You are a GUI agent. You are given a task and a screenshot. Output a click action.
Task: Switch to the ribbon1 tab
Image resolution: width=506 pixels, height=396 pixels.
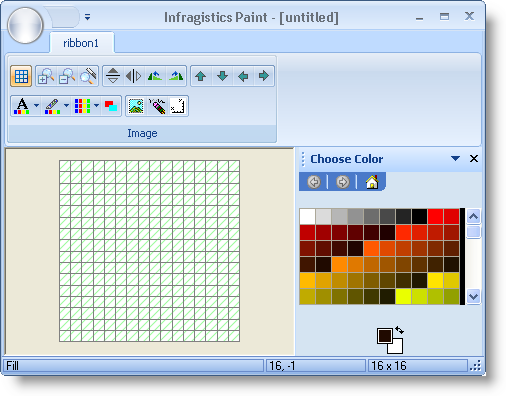(x=81, y=43)
